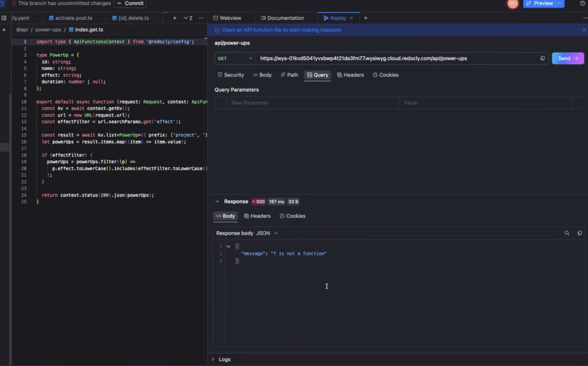Open the Documentation tab
Image resolution: width=588 pixels, height=366 pixels.
pyautogui.click(x=282, y=18)
